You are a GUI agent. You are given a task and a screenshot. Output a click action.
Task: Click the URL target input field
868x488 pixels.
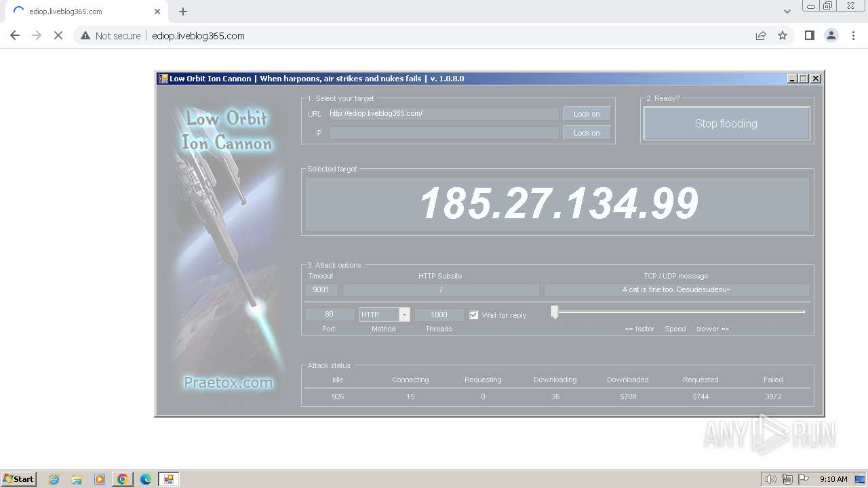pos(443,114)
